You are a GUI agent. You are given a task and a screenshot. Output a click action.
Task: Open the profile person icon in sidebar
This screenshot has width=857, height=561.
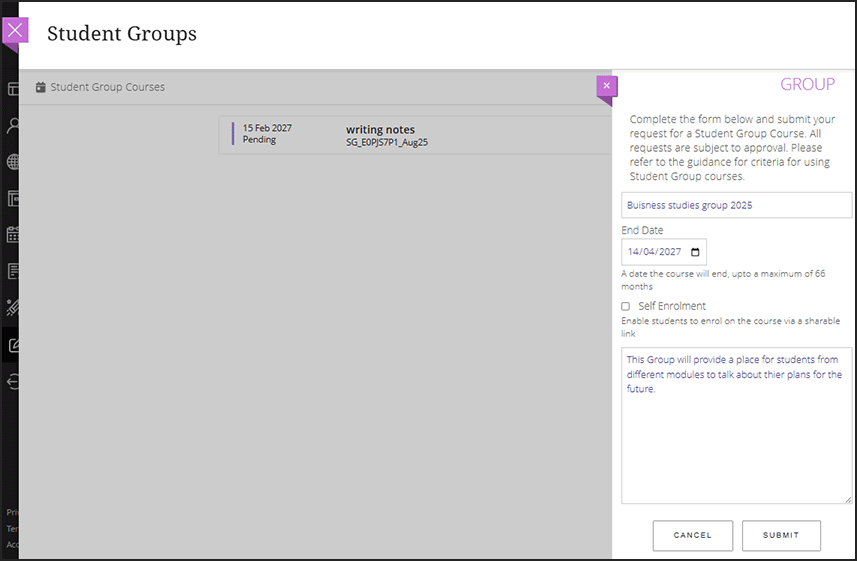point(13,125)
